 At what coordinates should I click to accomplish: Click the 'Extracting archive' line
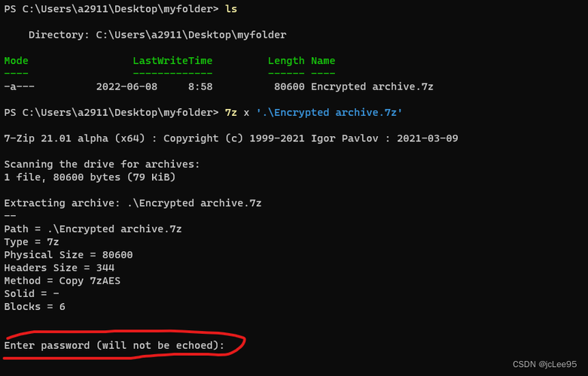coord(133,203)
